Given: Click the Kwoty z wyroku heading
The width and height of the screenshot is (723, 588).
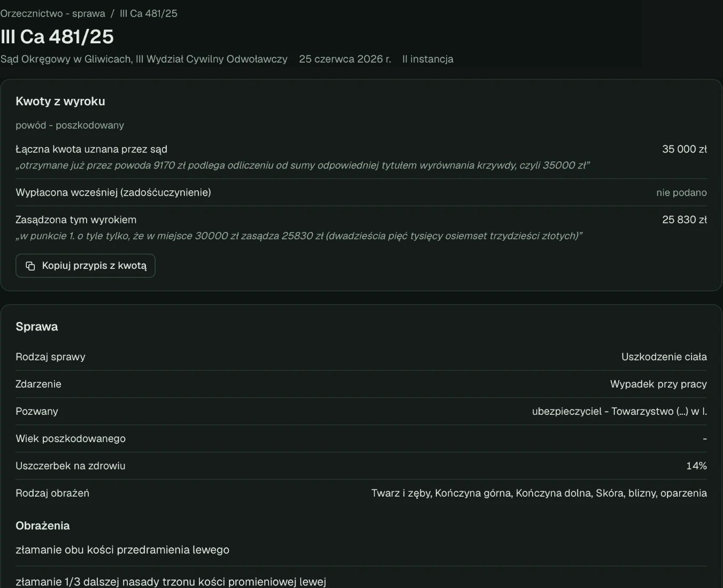Looking at the screenshot, I should point(60,101).
